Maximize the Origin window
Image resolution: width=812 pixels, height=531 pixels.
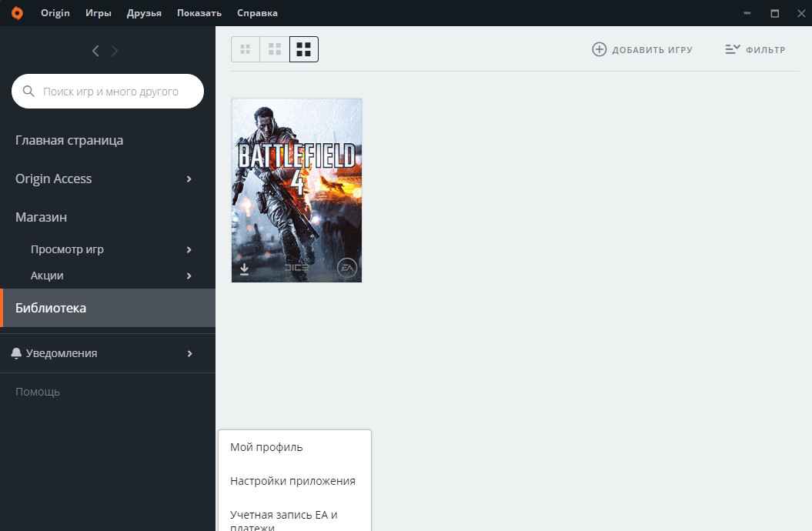[775, 13]
